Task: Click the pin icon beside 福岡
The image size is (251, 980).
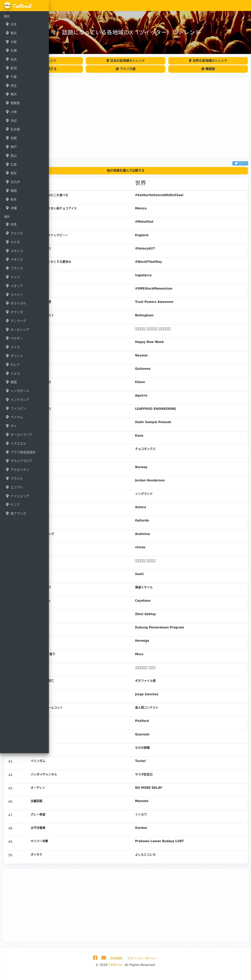Action: click(x=7, y=190)
